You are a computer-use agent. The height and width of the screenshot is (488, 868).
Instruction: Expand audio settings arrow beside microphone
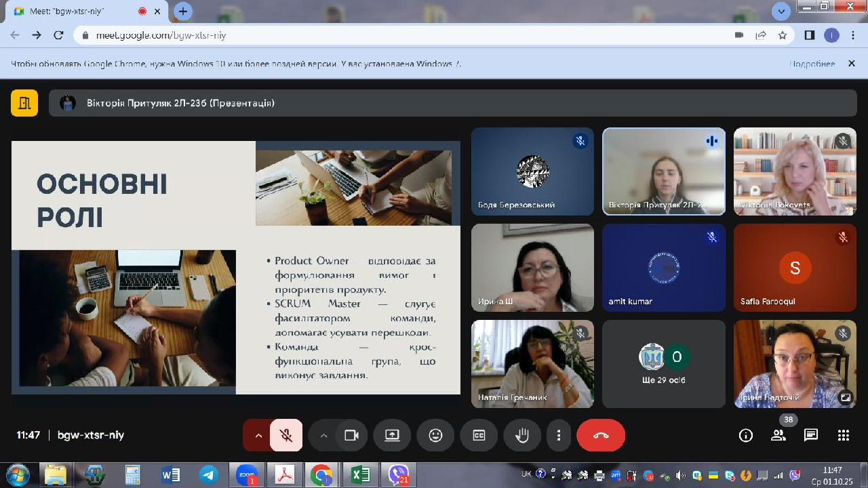[258, 435]
